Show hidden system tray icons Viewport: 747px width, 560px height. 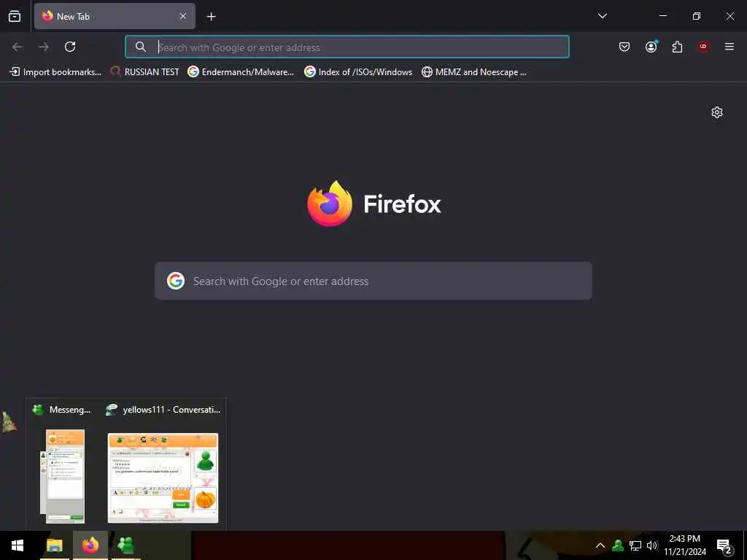[600, 545]
